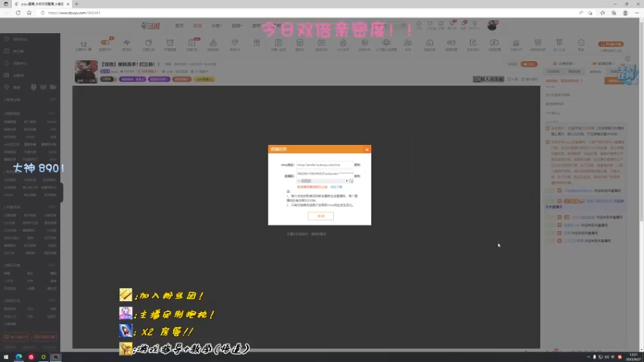Click the two-people icon in streamer toolbar

point(408,43)
